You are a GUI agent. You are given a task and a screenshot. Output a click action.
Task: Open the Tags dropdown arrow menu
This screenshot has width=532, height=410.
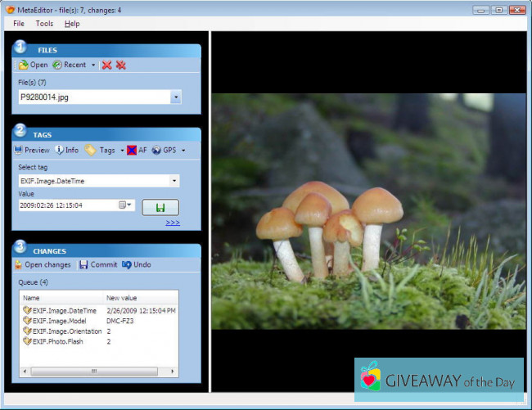(122, 151)
